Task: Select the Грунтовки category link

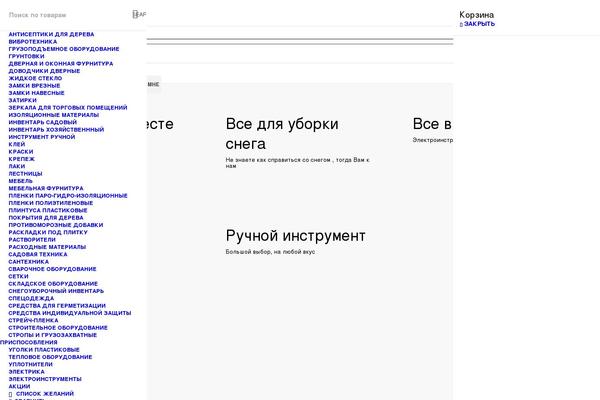Action: coord(26,56)
